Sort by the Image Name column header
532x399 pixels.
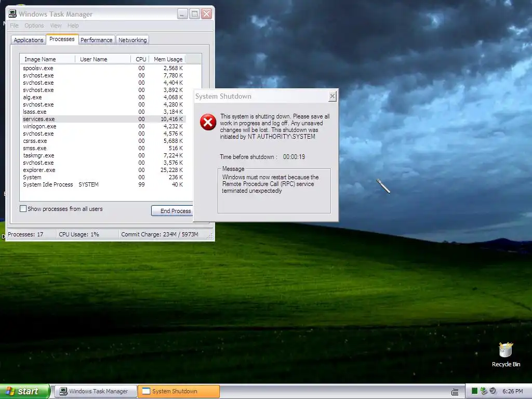click(x=47, y=59)
